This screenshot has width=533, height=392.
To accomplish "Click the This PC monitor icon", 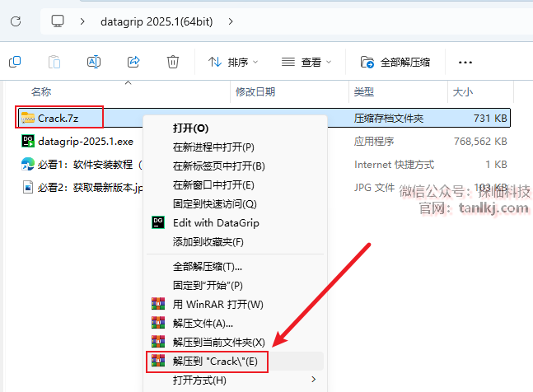I will [x=58, y=21].
